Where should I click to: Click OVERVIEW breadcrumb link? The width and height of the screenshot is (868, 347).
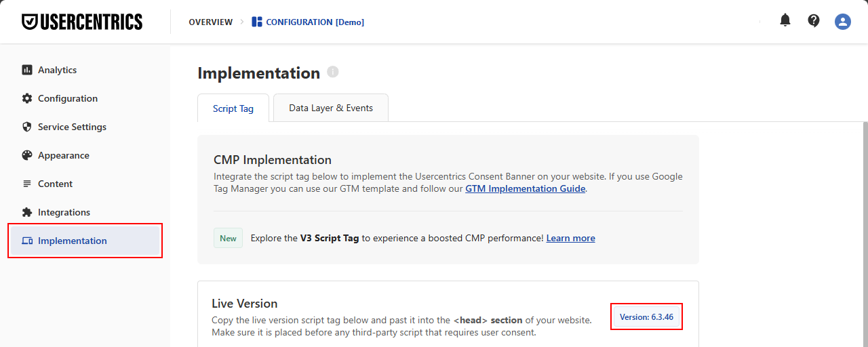pyautogui.click(x=211, y=22)
